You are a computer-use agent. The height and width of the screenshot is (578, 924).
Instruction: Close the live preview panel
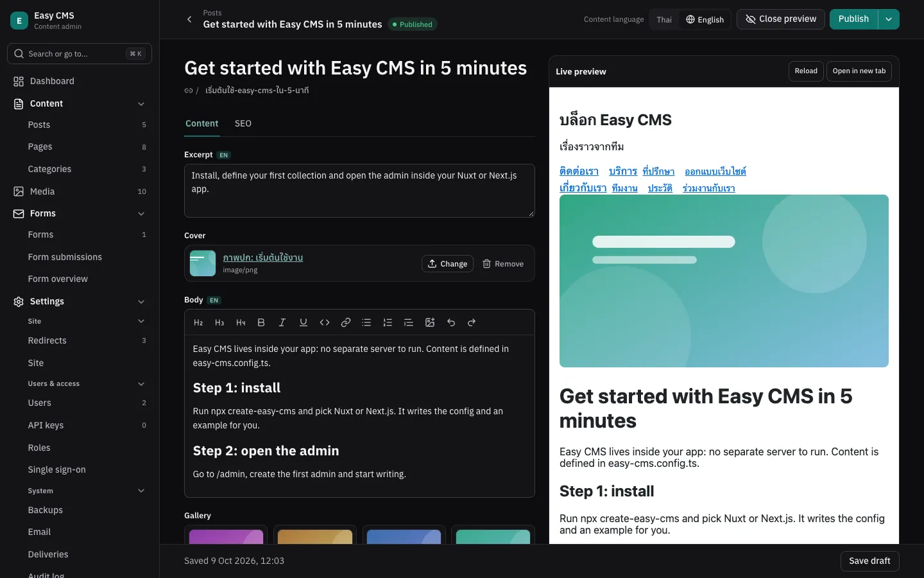[x=781, y=19]
